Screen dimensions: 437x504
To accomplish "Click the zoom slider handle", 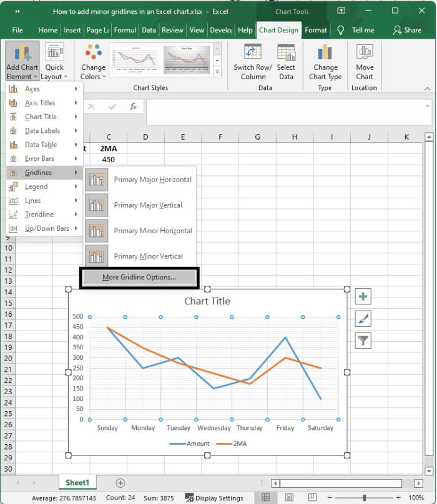I will click(365, 498).
